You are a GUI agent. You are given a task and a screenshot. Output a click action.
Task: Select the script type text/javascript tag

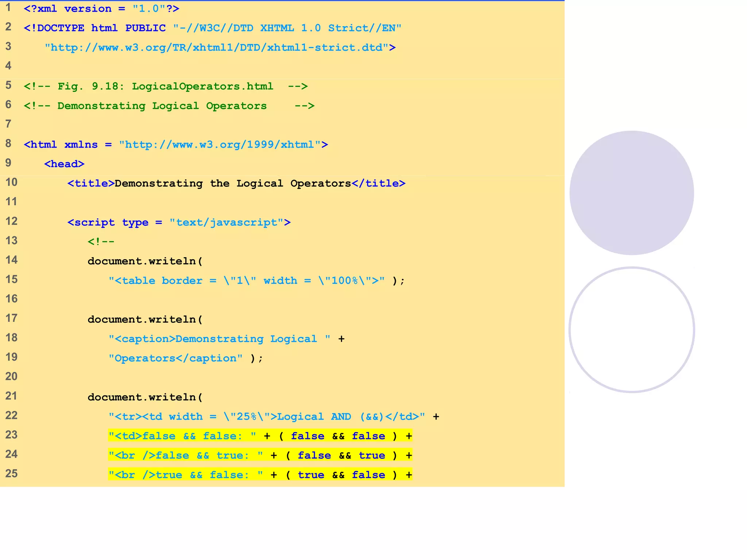tap(179, 222)
